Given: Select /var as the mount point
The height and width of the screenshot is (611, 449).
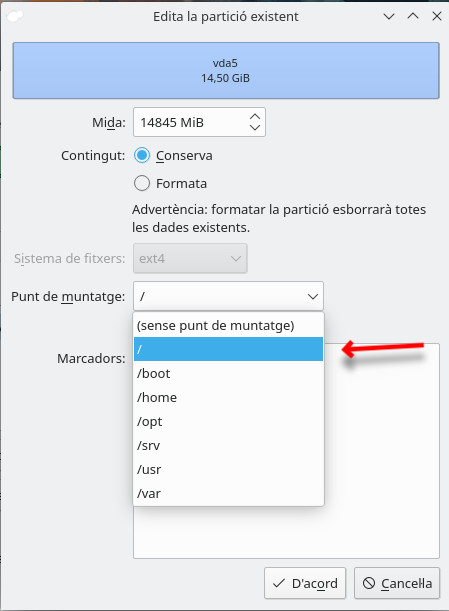Looking at the screenshot, I should [228, 493].
